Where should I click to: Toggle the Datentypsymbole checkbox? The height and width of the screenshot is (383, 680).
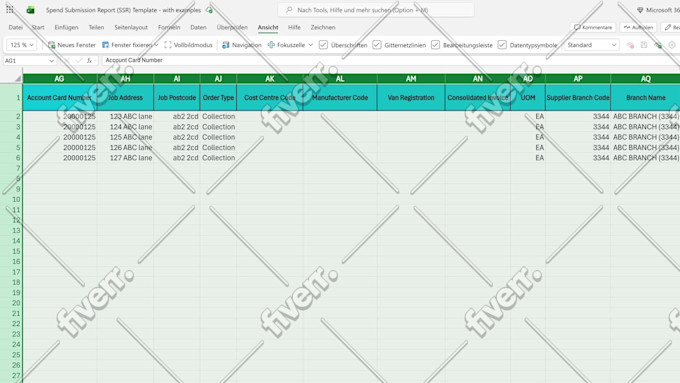(502, 45)
